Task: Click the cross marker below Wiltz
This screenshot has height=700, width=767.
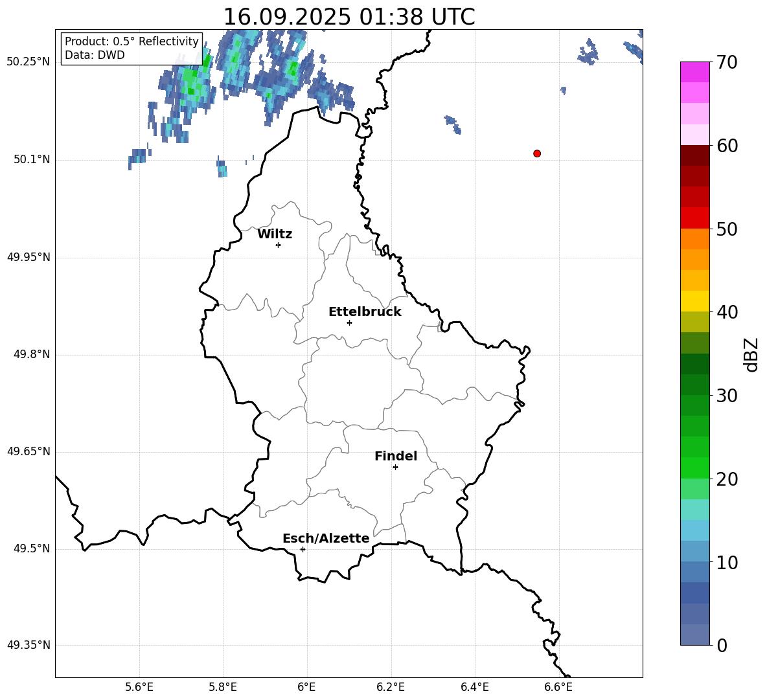Action: click(x=279, y=245)
